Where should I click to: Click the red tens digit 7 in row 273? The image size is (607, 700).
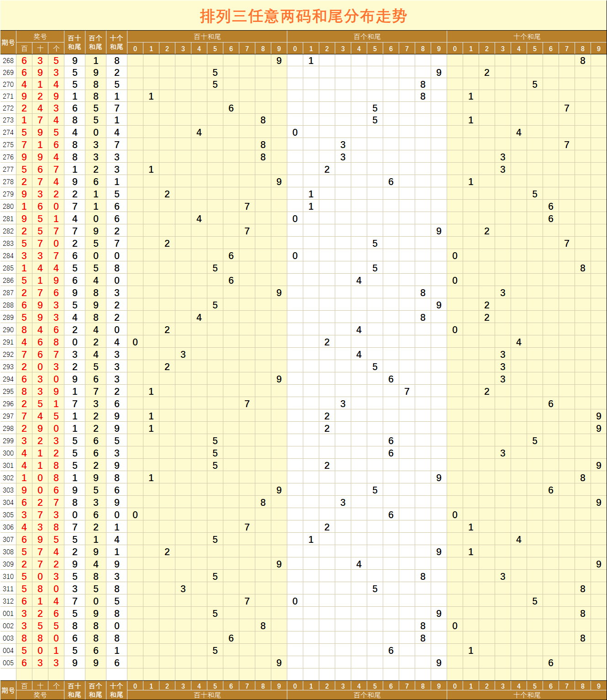[40, 120]
